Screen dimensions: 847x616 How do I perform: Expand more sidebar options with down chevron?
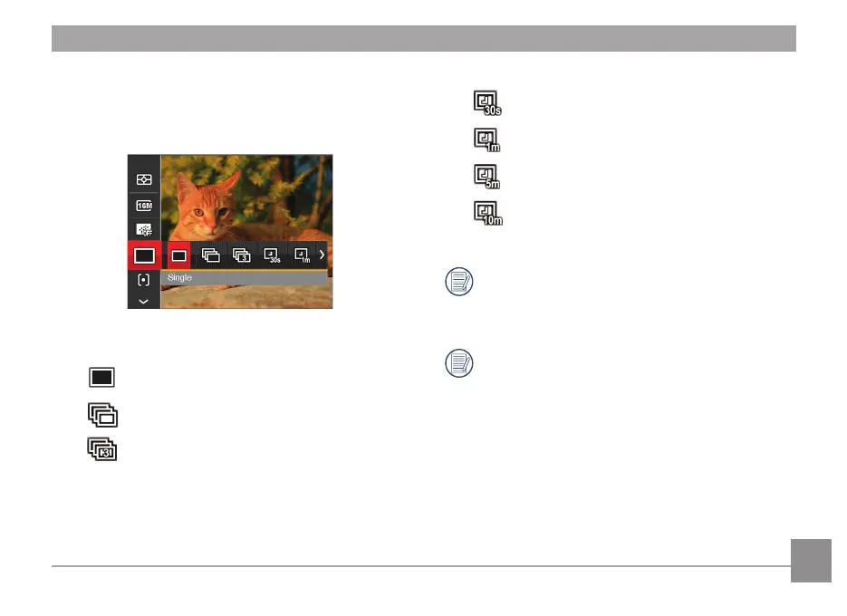click(x=144, y=302)
